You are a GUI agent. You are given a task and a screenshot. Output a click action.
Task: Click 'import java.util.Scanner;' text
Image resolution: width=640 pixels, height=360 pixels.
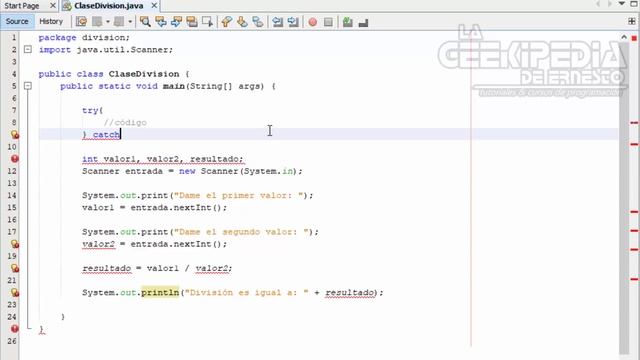tap(106, 50)
